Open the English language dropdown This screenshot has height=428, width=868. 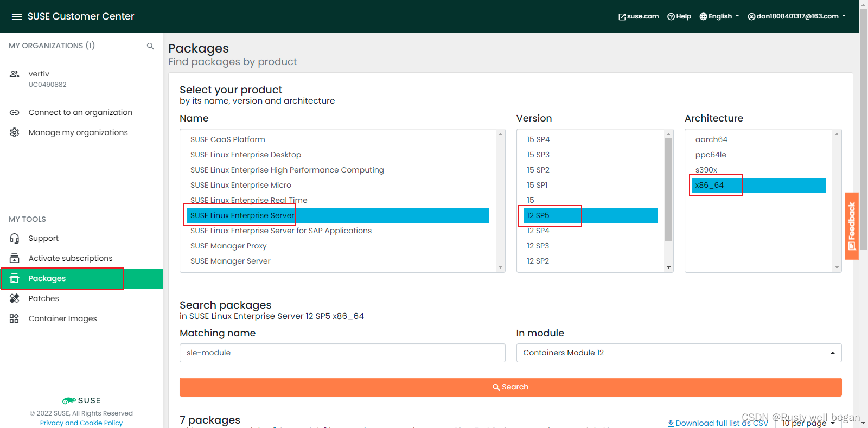(x=719, y=16)
